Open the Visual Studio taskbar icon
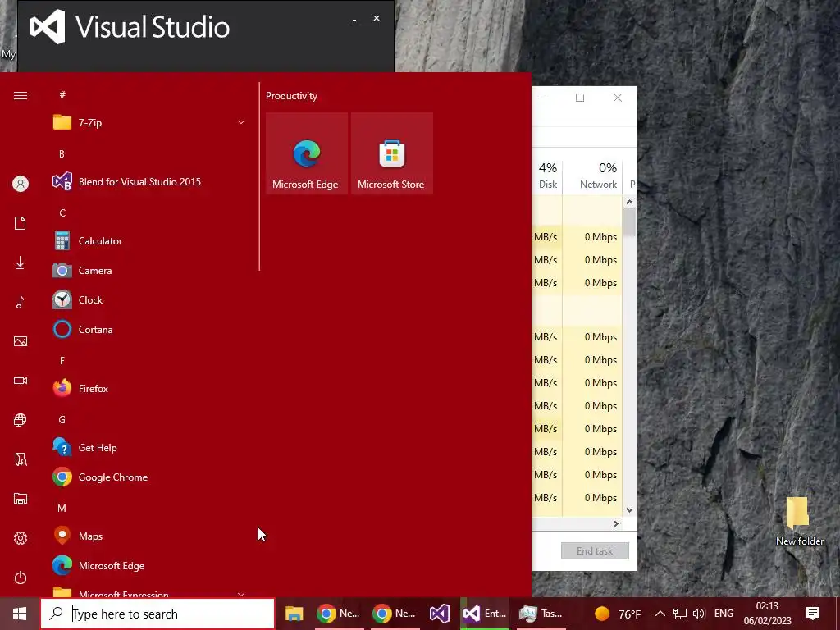The height and width of the screenshot is (630, 840). tap(440, 614)
